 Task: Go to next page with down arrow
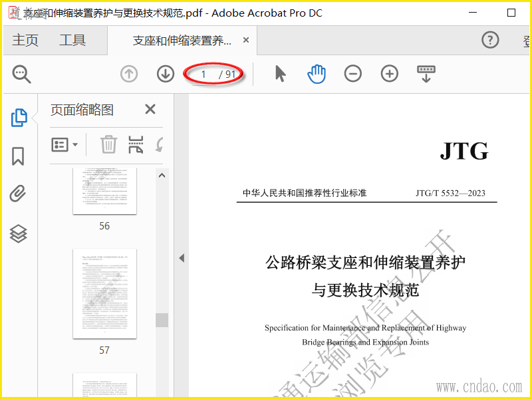coord(166,74)
